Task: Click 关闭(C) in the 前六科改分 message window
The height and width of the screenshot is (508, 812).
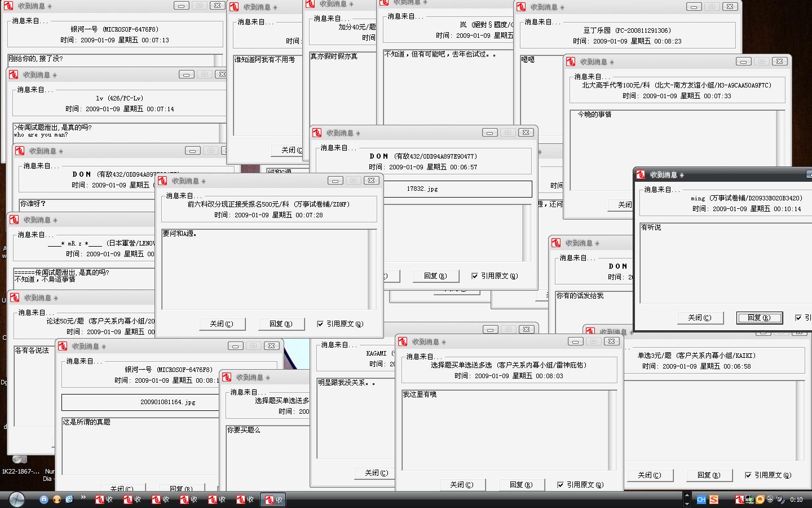Action: [x=222, y=324]
